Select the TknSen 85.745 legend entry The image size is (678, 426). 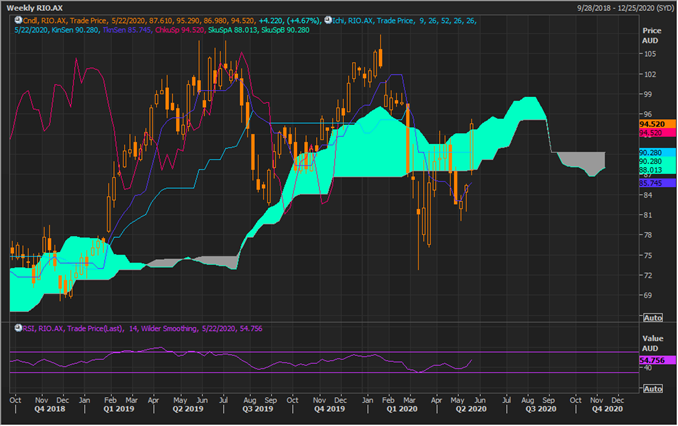(x=127, y=30)
